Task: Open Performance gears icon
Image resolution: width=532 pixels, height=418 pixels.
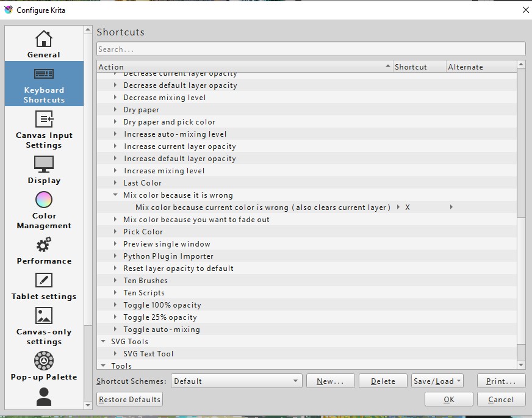Action: [x=44, y=245]
